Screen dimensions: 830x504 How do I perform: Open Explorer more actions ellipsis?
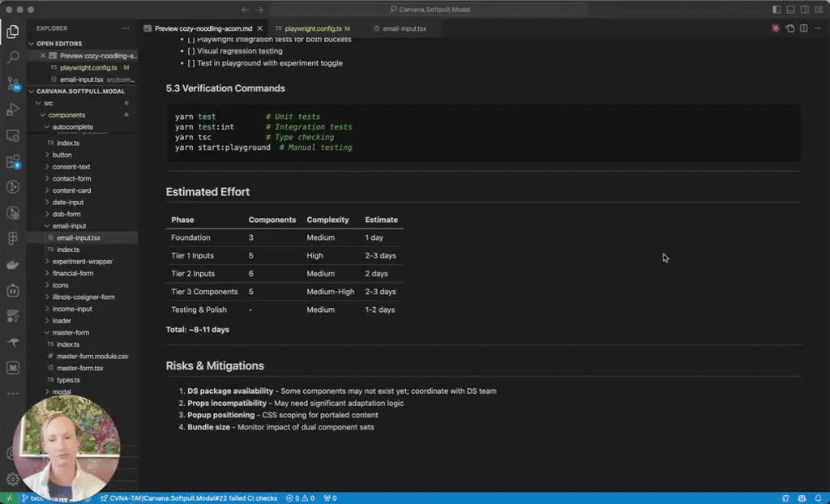pos(125,28)
